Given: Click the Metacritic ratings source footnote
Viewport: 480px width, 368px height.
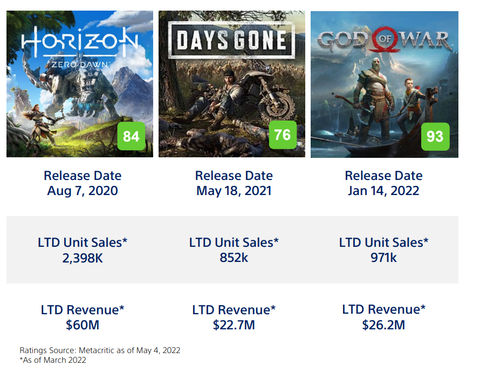Looking at the screenshot, I should pos(100,350).
